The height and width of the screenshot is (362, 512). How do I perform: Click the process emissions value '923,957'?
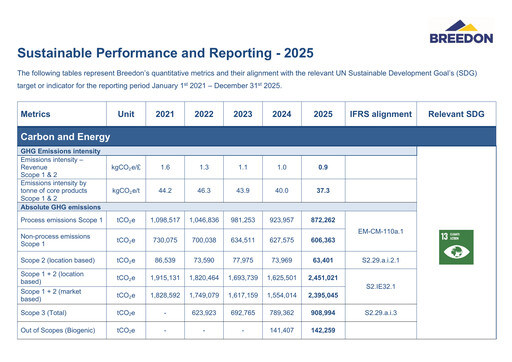(x=282, y=220)
